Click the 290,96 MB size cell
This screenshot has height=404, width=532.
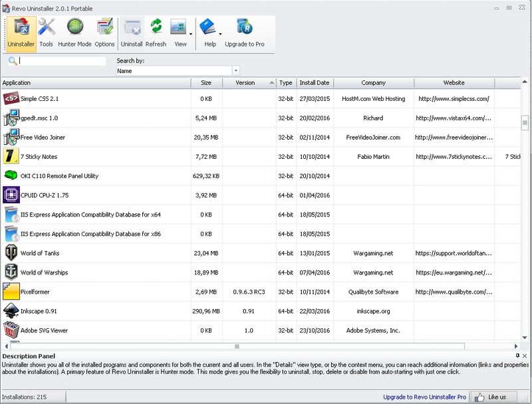click(206, 311)
